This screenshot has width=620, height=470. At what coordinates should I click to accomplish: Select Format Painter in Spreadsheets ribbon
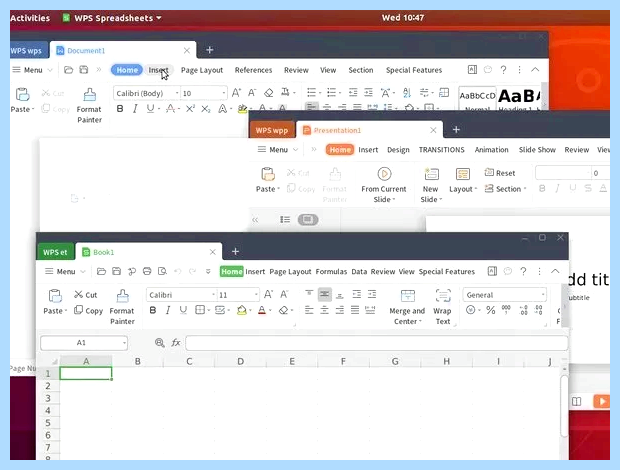tap(122, 307)
